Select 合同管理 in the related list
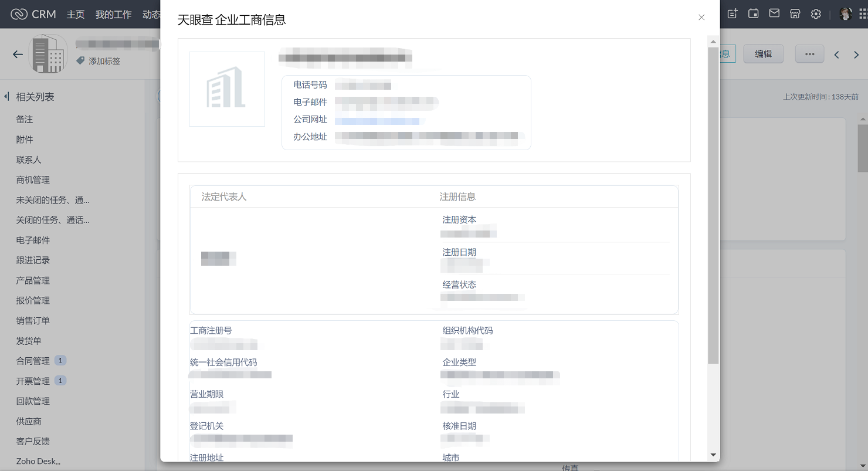Screen dimensions: 868x471 tap(33, 361)
